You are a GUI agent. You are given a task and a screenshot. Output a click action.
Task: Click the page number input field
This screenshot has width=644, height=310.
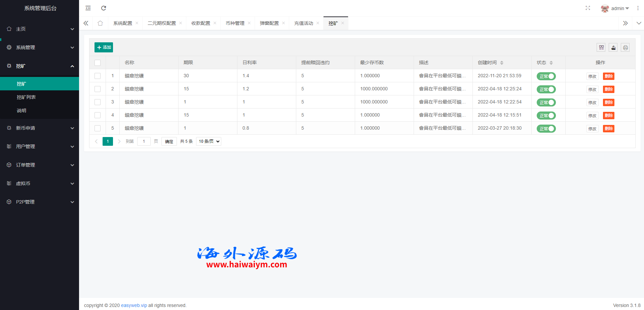point(144,141)
